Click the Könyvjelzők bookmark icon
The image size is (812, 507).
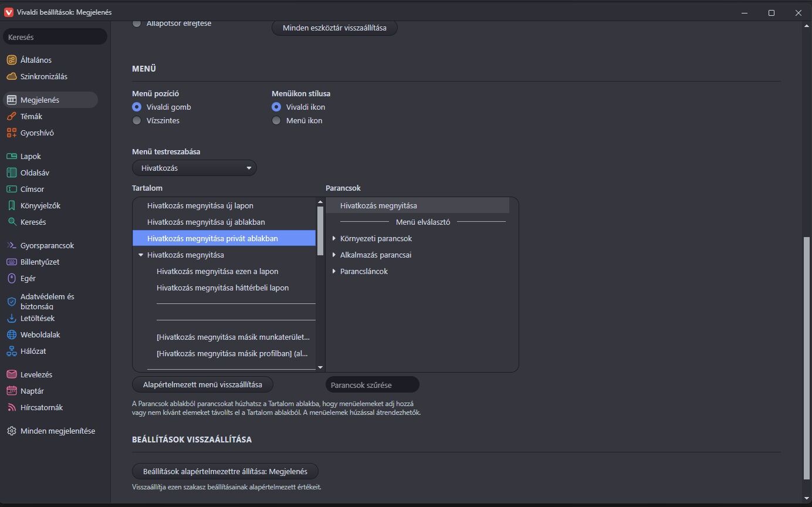click(x=11, y=205)
